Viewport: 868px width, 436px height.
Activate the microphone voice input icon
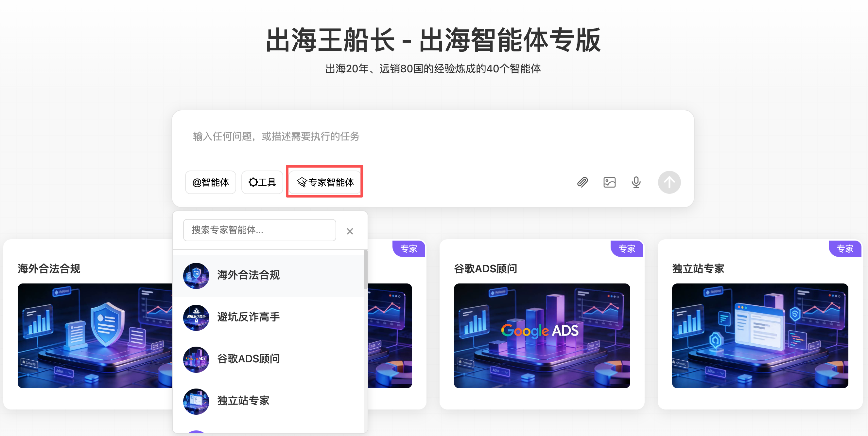pyautogui.click(x=636, y=182)
